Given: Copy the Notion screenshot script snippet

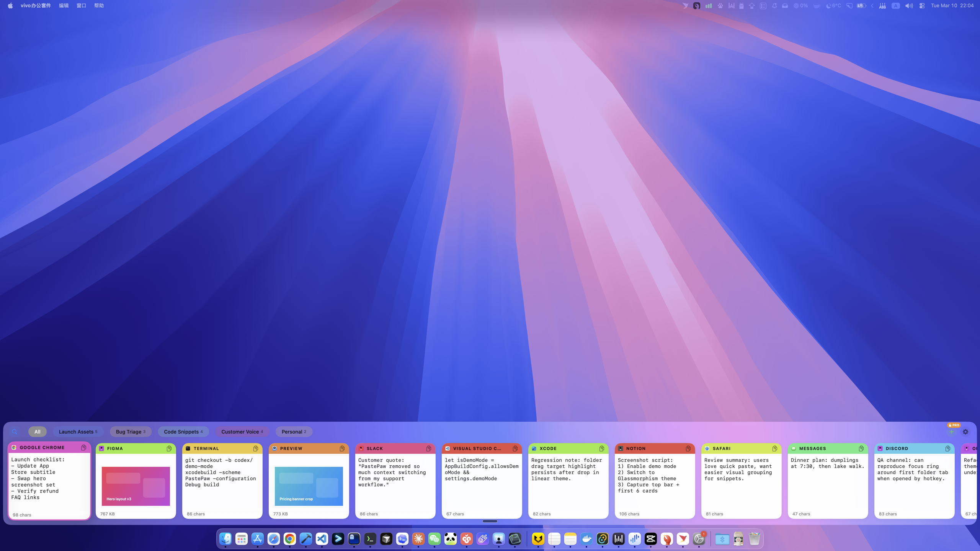Looking at the screenshot, I should (x=689, y=448).
